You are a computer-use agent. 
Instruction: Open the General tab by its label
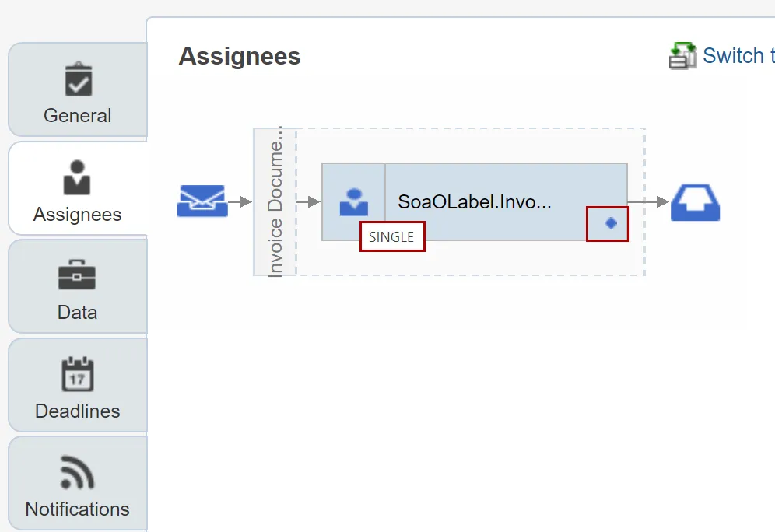pyautogui.click(x=78, y=116)
